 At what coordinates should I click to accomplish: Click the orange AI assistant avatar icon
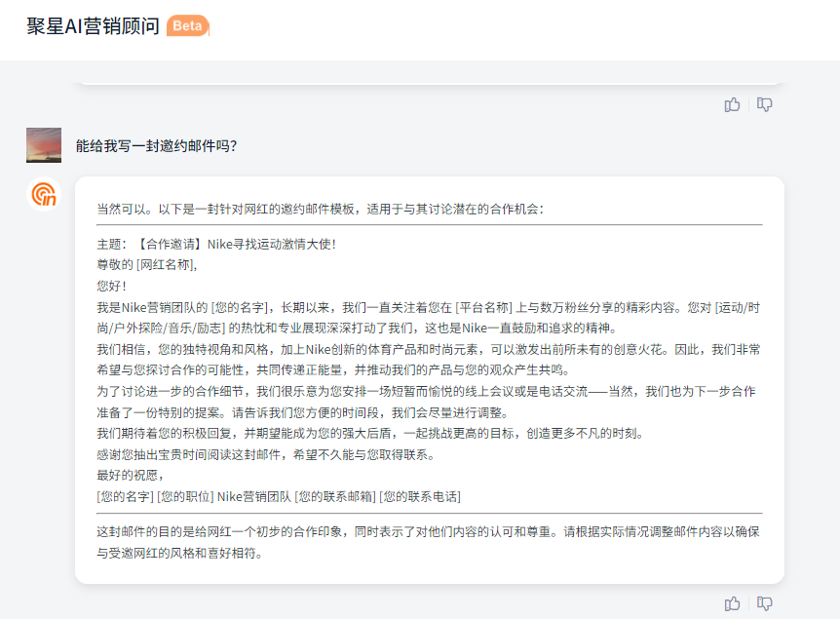coord(44,194)
